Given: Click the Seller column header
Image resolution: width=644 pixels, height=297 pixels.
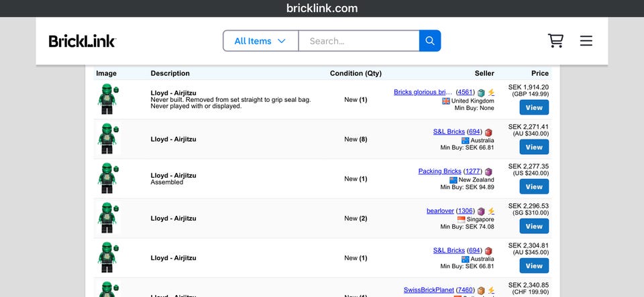Looking at the screenshot, I should pyautogui.click(x=484, y=74).
